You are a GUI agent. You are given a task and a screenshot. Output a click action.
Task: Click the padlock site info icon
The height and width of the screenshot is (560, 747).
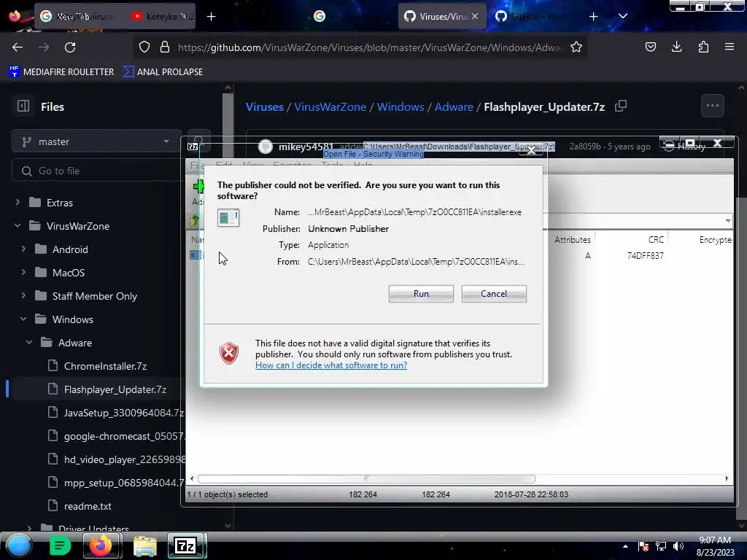[165, 47]
